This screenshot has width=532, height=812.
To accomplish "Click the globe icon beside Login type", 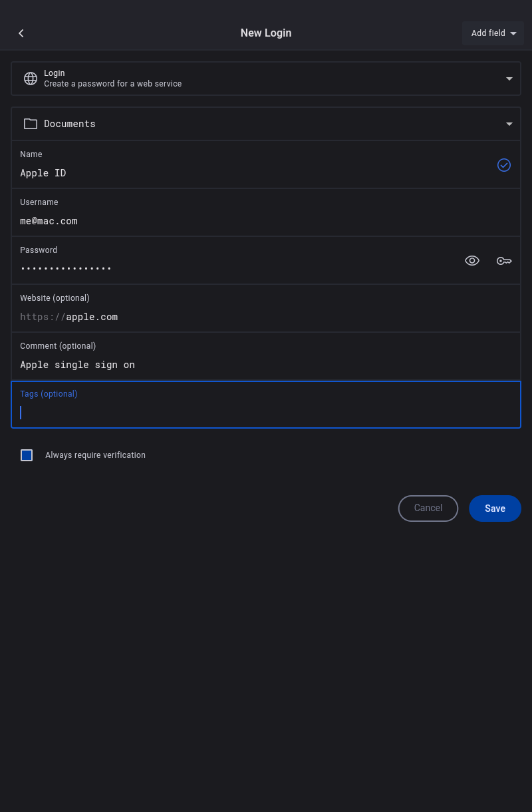I will [x=31, y=79].
